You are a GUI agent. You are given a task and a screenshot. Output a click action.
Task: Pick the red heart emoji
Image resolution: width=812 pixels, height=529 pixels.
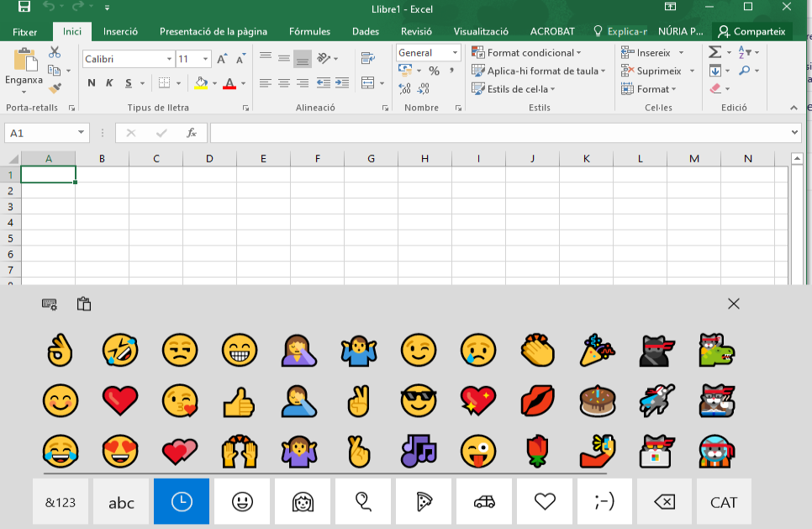point(119,402)
